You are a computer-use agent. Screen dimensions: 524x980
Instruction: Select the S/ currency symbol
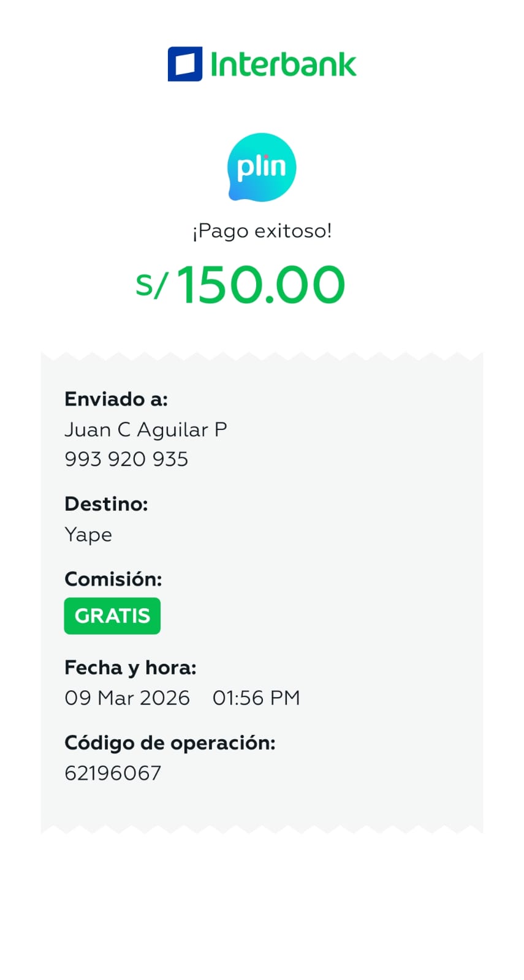coord(151,285)
